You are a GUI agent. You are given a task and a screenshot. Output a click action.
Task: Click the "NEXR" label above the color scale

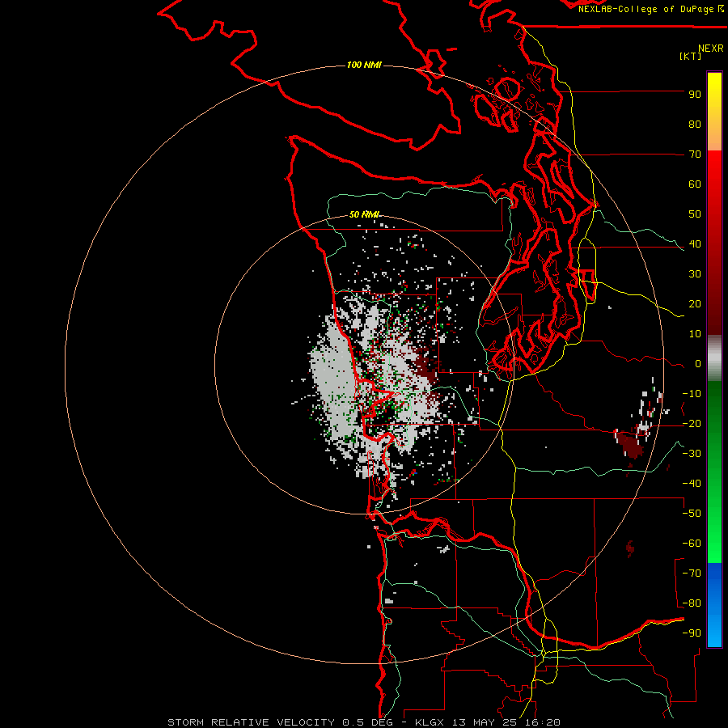click(711, 49)
